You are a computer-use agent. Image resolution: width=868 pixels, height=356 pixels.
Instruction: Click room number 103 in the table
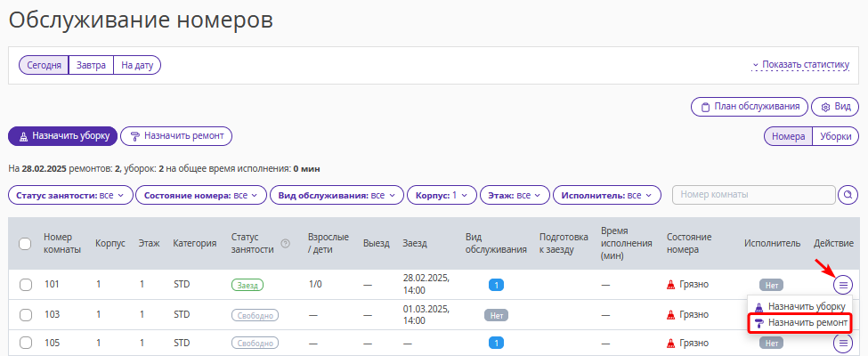52,314
